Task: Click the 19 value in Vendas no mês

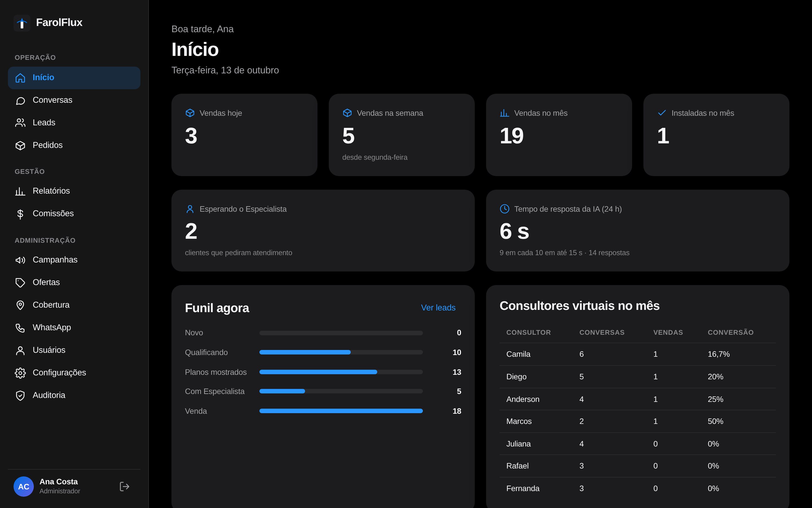Action: tap(511, 136)
